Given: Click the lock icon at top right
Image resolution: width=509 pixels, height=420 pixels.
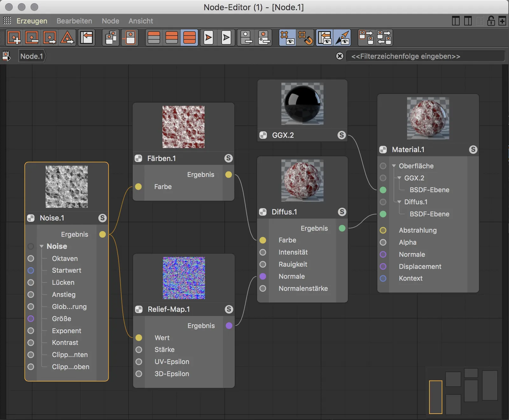Looking at the screenshot, I should (491, 21).
